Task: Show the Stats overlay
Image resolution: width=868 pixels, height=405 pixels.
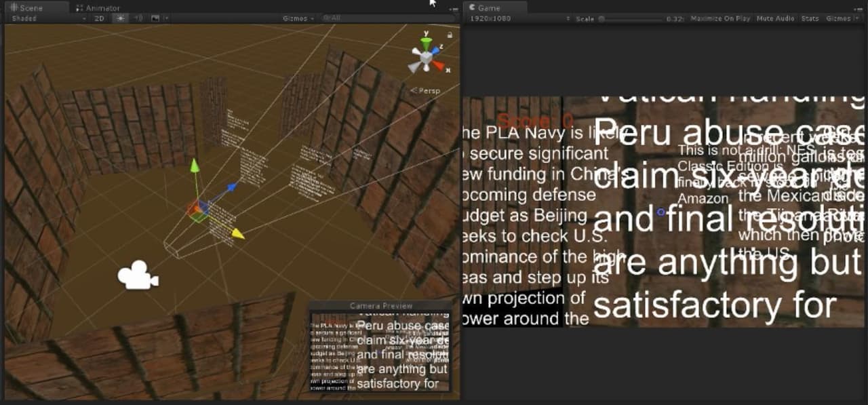Action: coord(810,18)
